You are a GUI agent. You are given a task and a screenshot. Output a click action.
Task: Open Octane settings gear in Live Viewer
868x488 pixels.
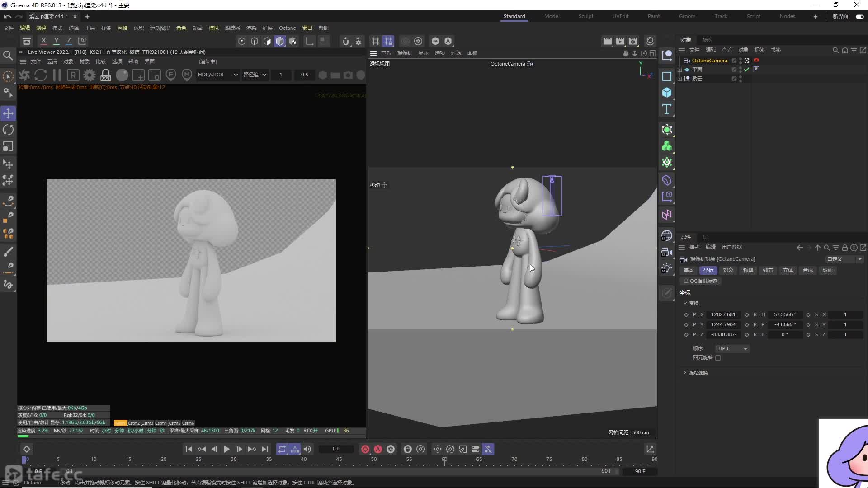pos(90,75)
